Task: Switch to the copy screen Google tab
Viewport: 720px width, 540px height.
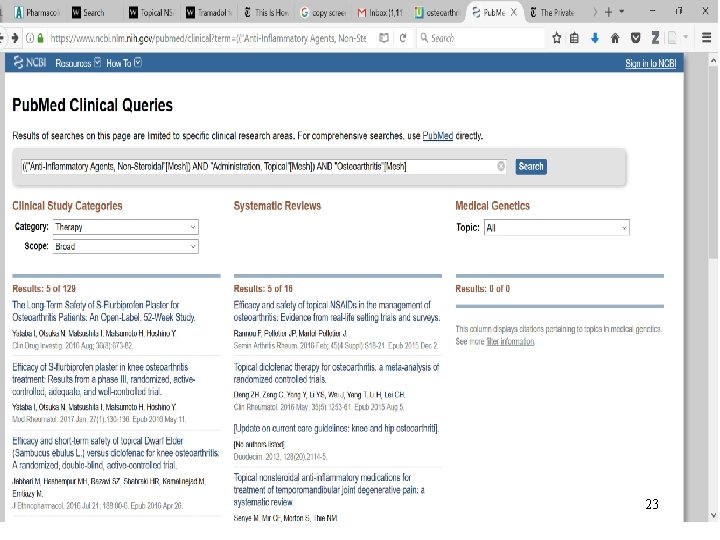Action: (324, 12)
